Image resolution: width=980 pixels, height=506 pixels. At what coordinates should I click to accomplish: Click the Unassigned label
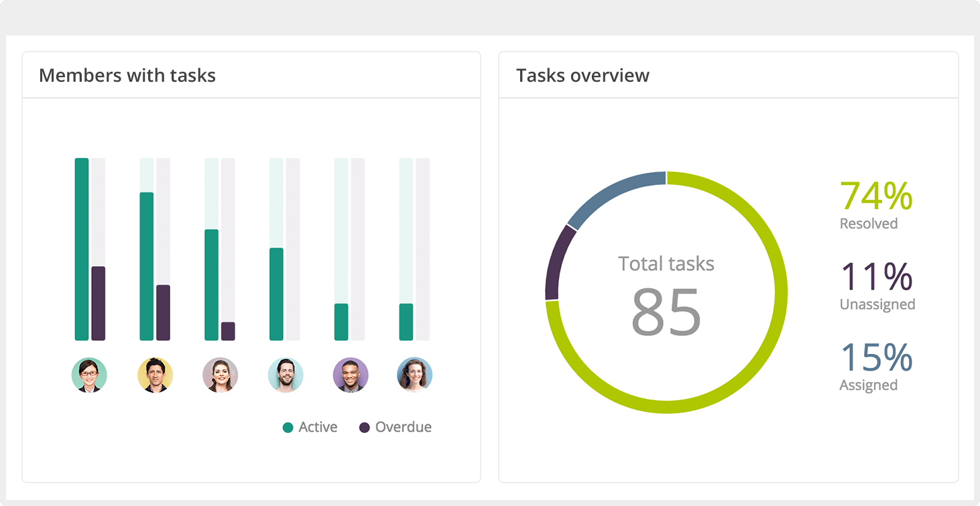(x=877, y=305)
